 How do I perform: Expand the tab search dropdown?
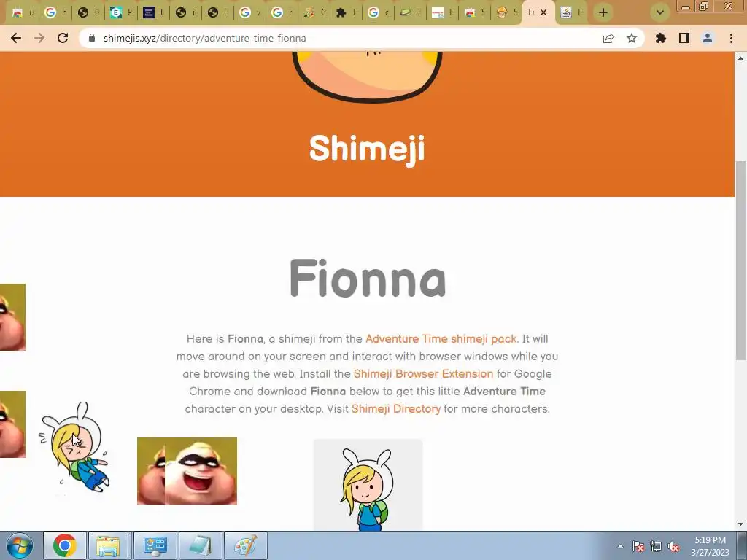click(x=660, y=12)
